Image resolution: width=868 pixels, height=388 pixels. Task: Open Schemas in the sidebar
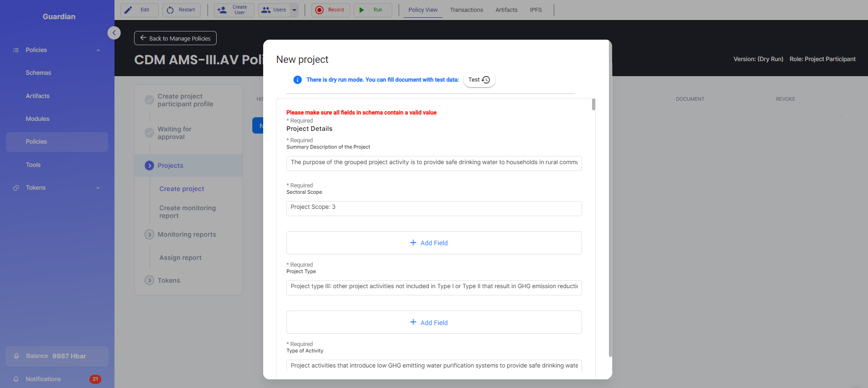pos(38,73)
